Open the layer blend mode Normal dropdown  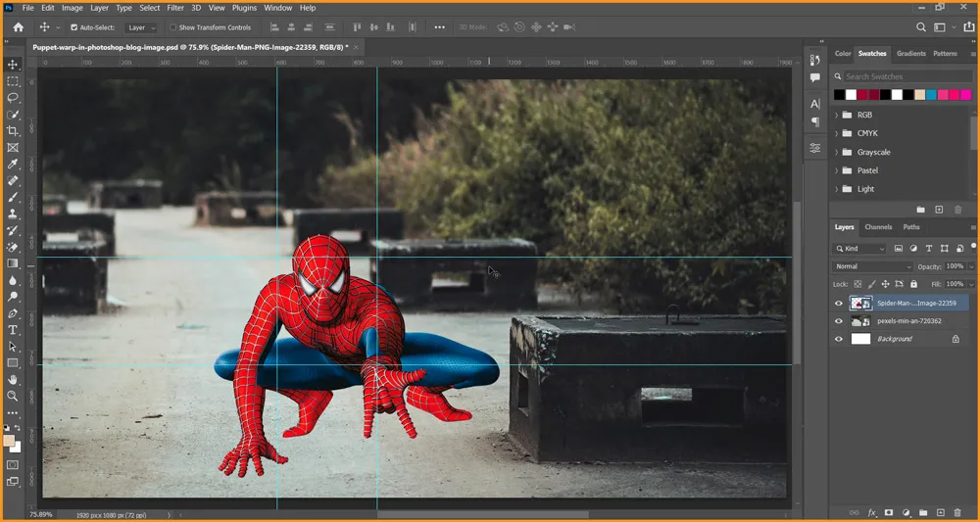tap(872, 266)
